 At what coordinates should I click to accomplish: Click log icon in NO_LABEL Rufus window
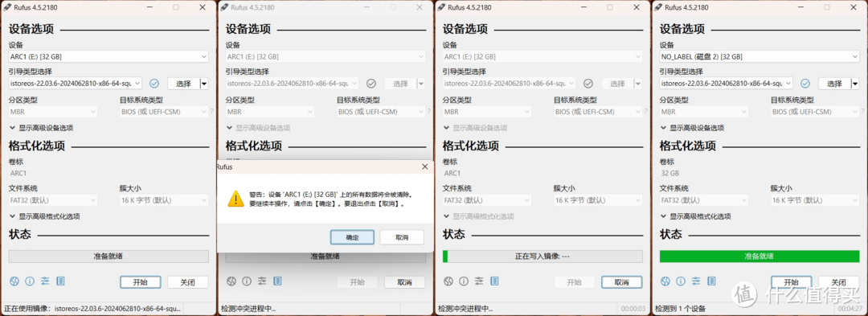[712, 281]
